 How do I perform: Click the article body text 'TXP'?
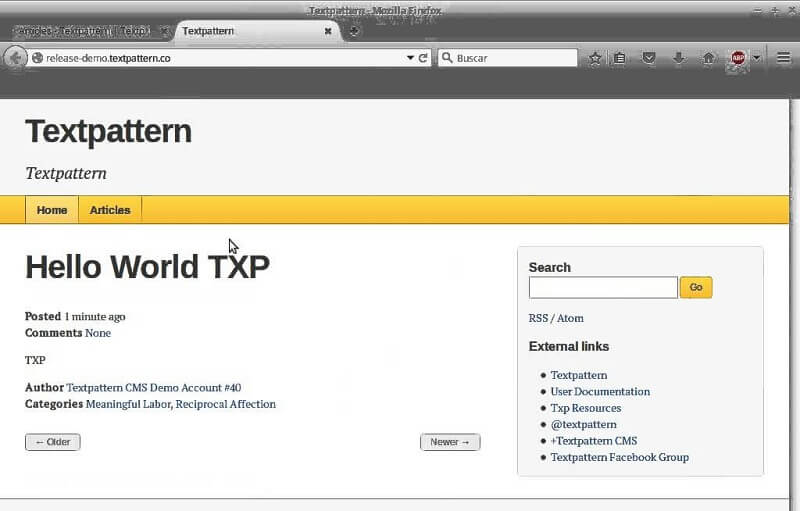pyautogui.click(x=35, y=360)
